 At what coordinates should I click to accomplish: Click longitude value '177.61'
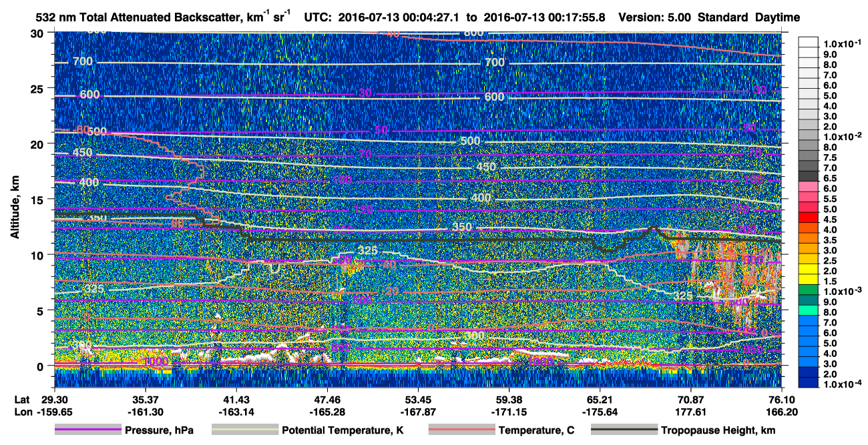pyautogui.click(x=690, y=412)
